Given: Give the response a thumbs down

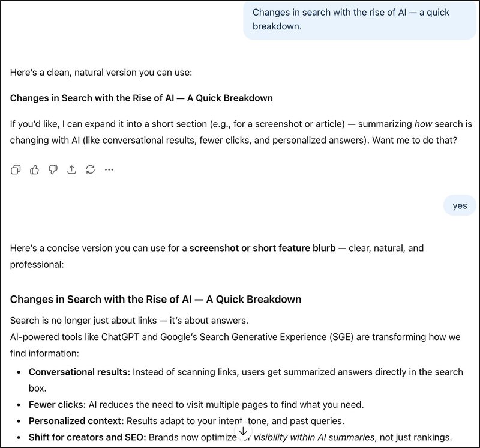Looking at the screenshot, I should [x=53, y=169].
